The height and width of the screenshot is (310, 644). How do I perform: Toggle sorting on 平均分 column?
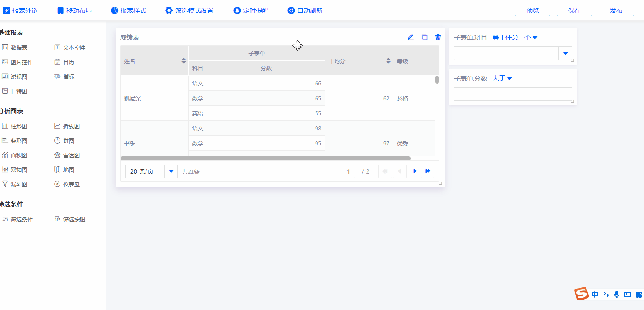(388, 60)
